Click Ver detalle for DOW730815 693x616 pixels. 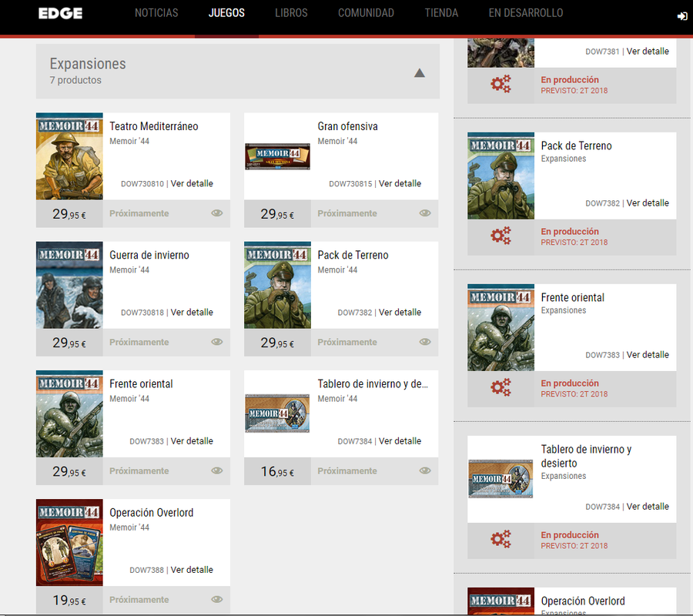[400, 183]
